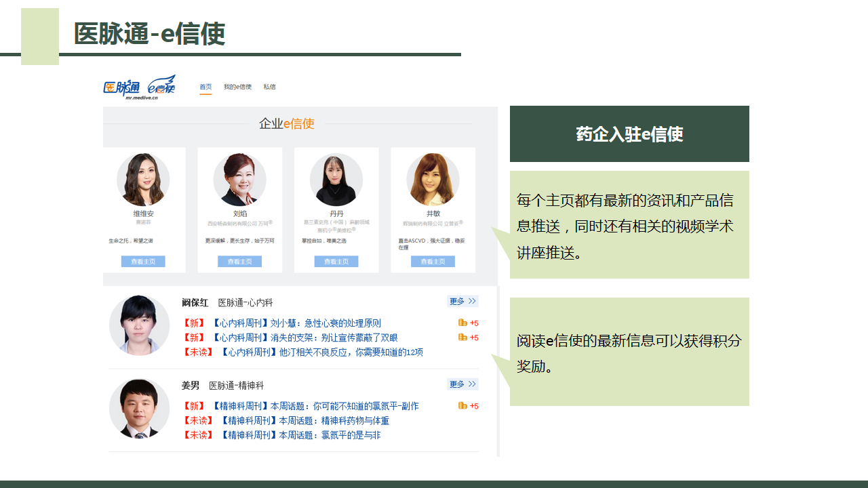Image resolution: width=868 pixels, height=488 pixels.
Task: Expand 更多 for 医脉通-心内科
Action: [462, 302]
